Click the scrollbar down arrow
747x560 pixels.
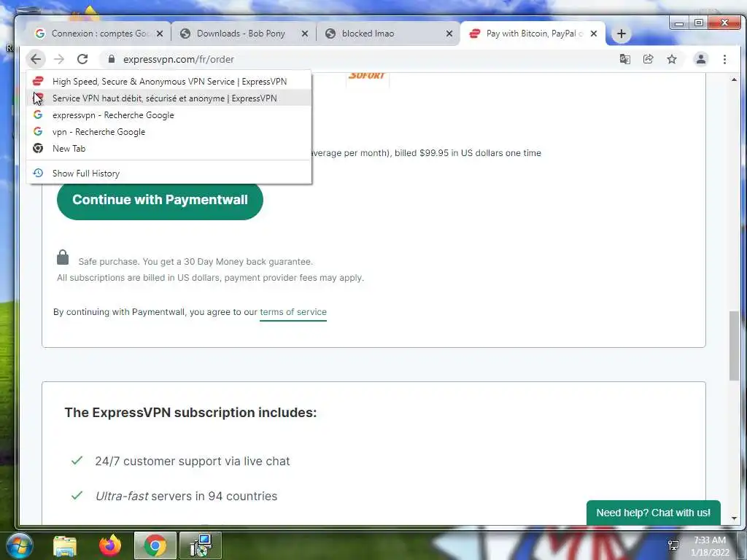(x=734, y=518)
